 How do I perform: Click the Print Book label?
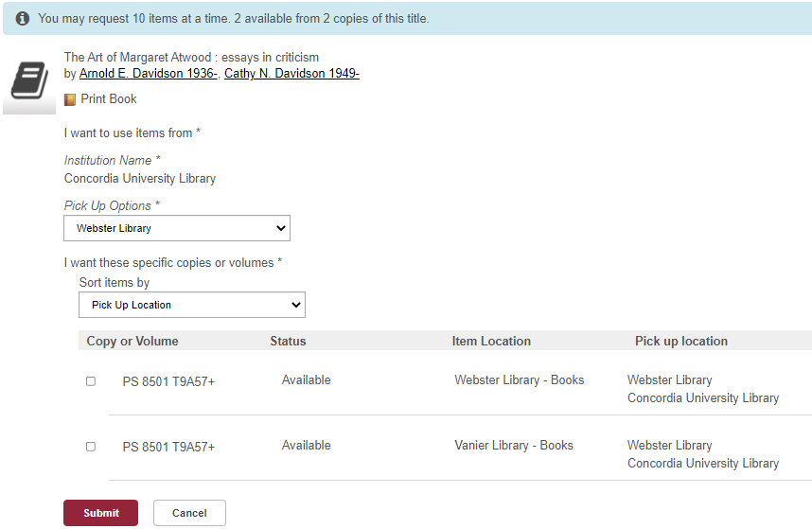109,98
